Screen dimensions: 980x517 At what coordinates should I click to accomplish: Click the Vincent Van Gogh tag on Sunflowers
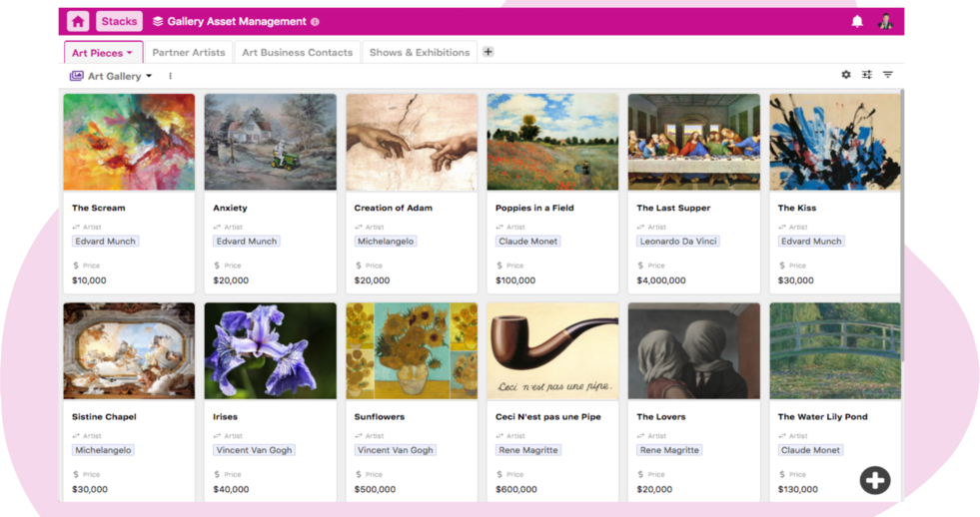(395, 450)
